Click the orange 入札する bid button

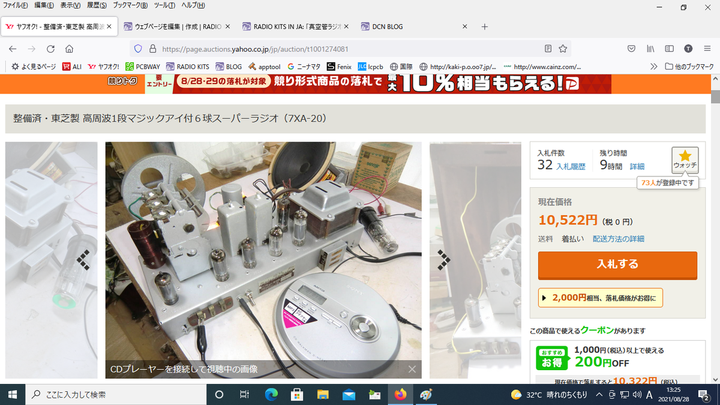click(x=617, y=265)
